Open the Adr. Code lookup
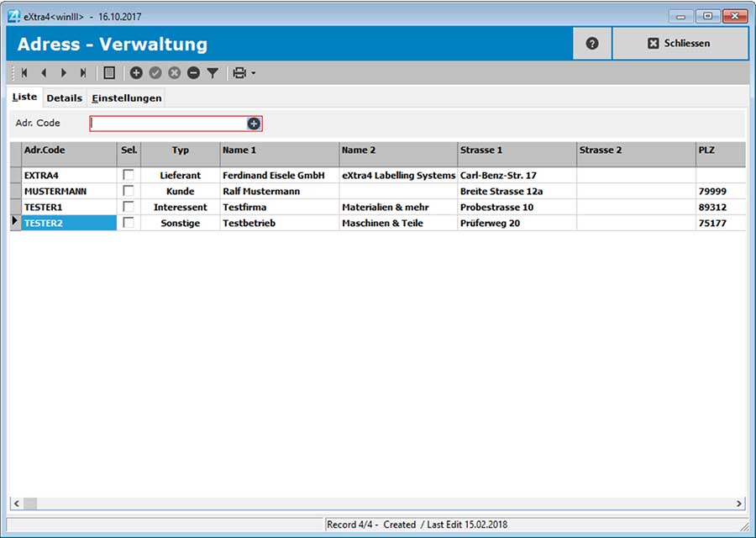This screenshot has width=756, height=538. (x=251, y=123)
